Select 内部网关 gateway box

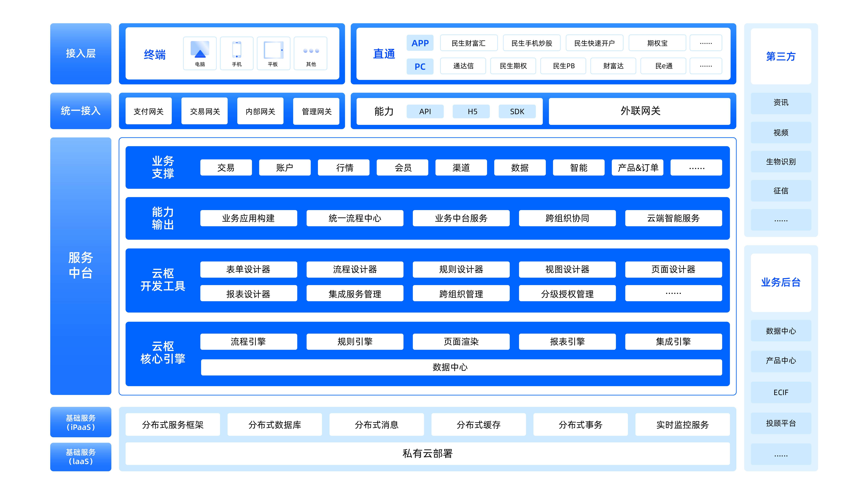[260, 111]
